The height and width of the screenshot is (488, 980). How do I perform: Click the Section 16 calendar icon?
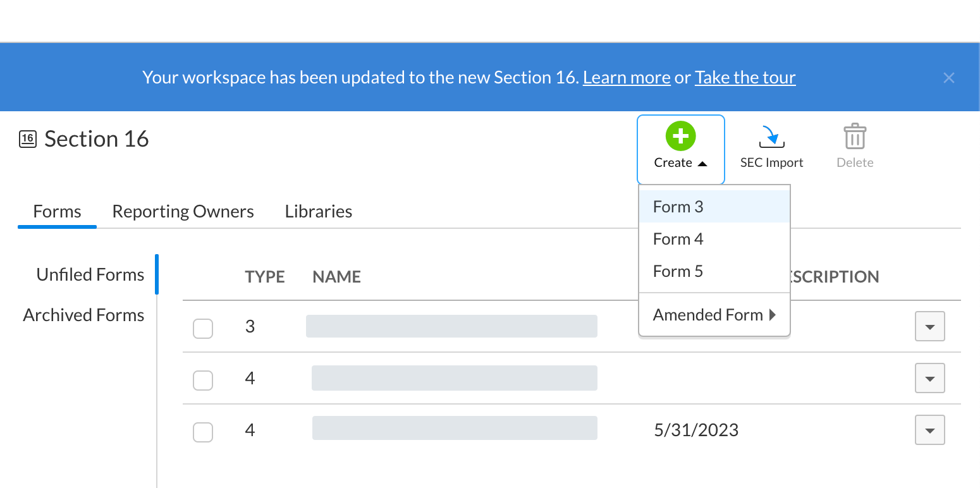point(28,139)
